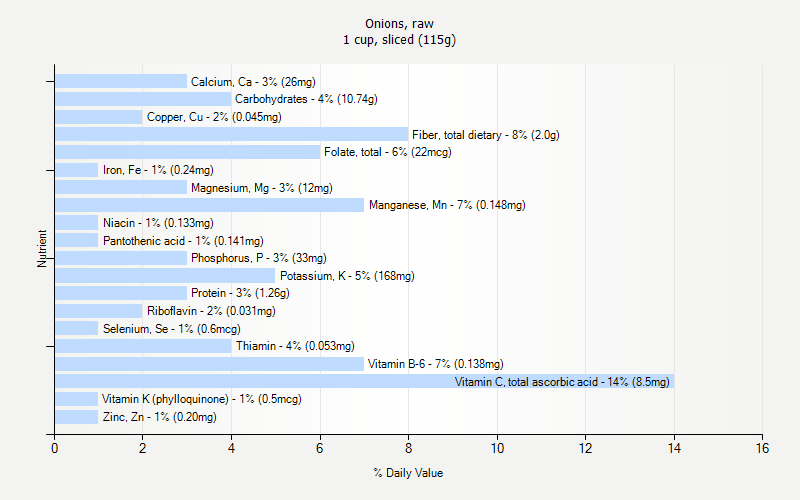Select the Calcium, Ca 3% bar

pos(121,81)
